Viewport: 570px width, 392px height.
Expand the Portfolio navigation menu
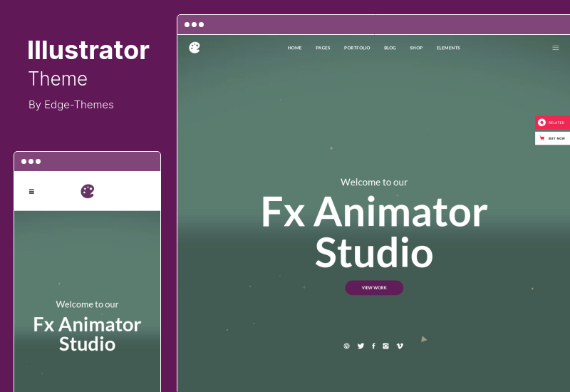pos(357,48)
